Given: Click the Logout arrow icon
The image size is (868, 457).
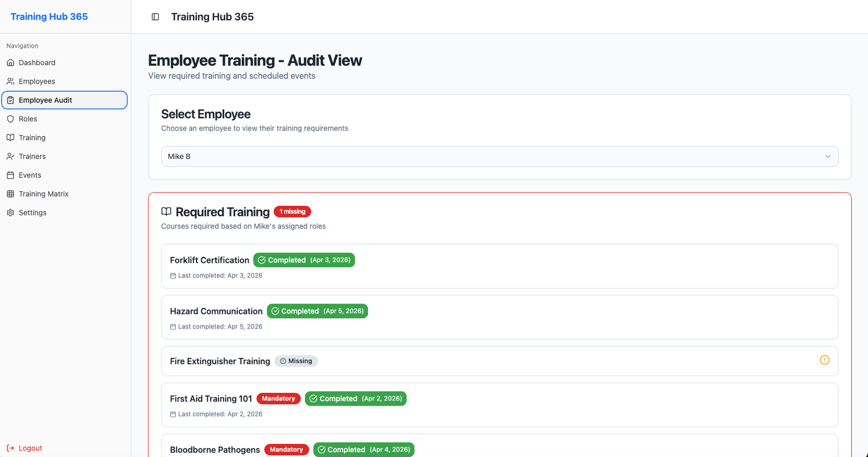Looking at the screenshot, I should coord(10,448).
